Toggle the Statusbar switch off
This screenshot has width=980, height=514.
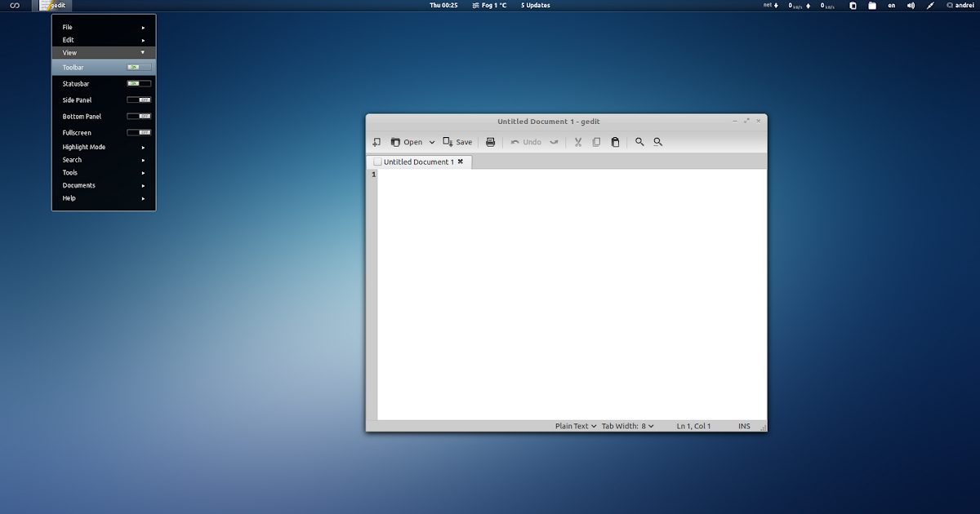pyautogui.click(x=140, y=83)
